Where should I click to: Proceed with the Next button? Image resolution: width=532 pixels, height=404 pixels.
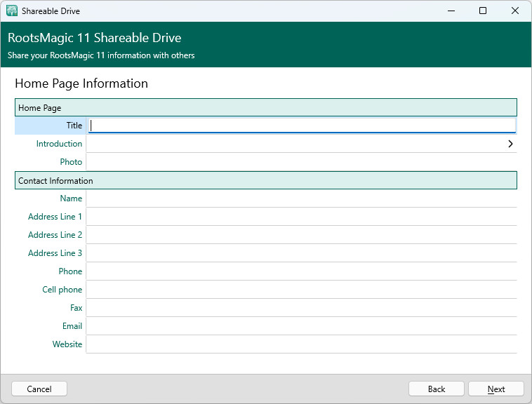coord(496,389)
